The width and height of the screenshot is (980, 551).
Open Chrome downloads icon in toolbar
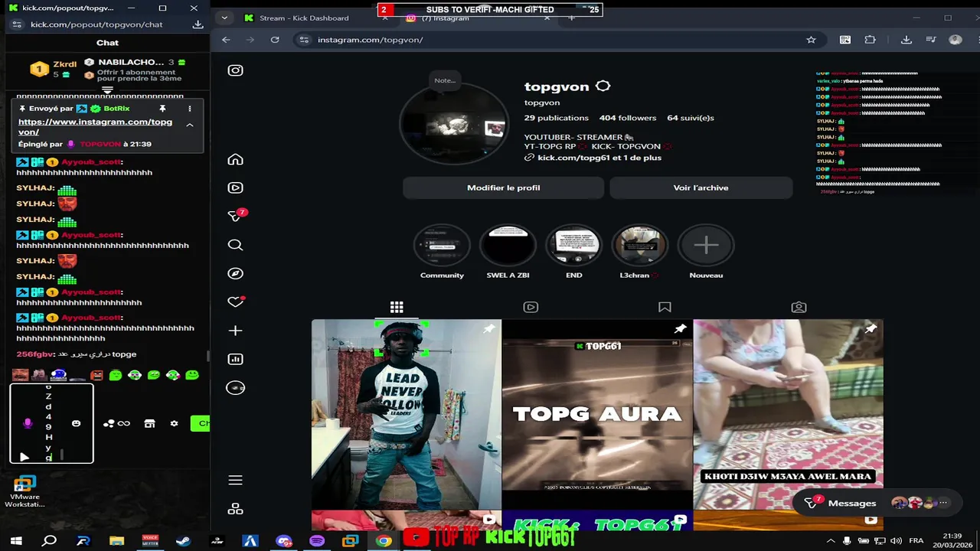(906, 40)
